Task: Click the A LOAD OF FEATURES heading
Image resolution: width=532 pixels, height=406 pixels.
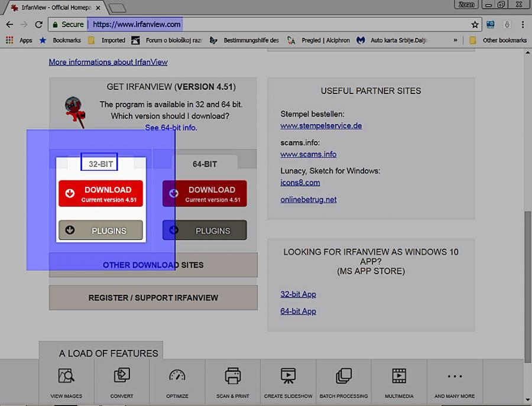Action: pyautogui.click(x=109, y=353)
